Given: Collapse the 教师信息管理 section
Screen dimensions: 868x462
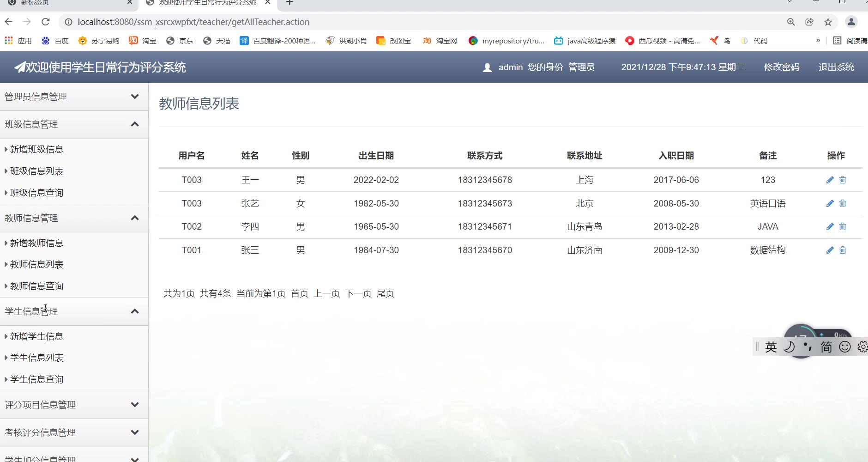Looking at the screenshot, I should [74, 218].
